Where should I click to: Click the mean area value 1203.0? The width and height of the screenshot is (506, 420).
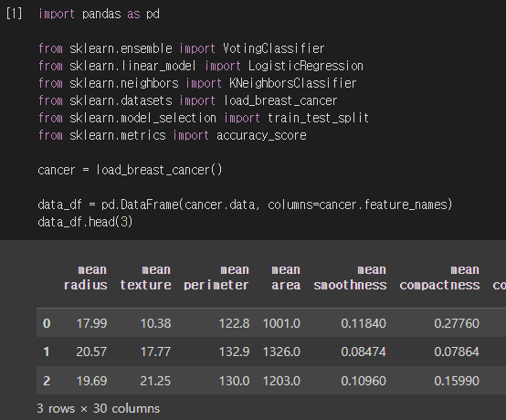281,381
